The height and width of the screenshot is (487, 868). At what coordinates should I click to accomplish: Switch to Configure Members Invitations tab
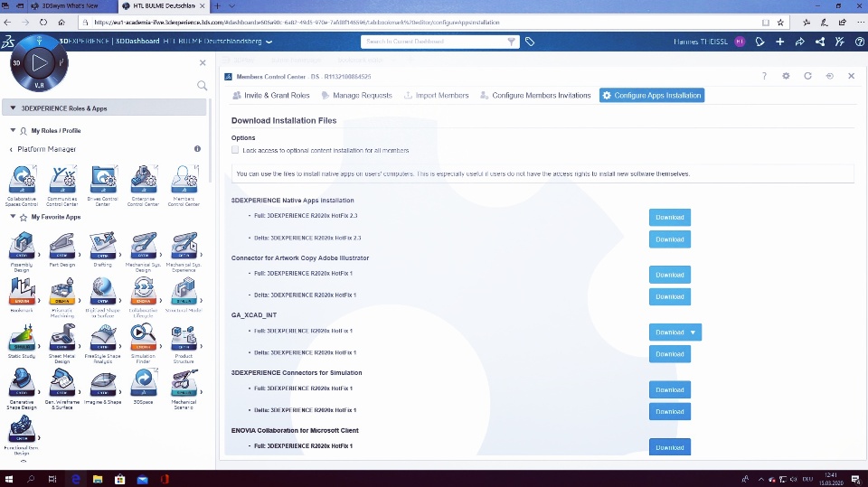click(535, 95)
